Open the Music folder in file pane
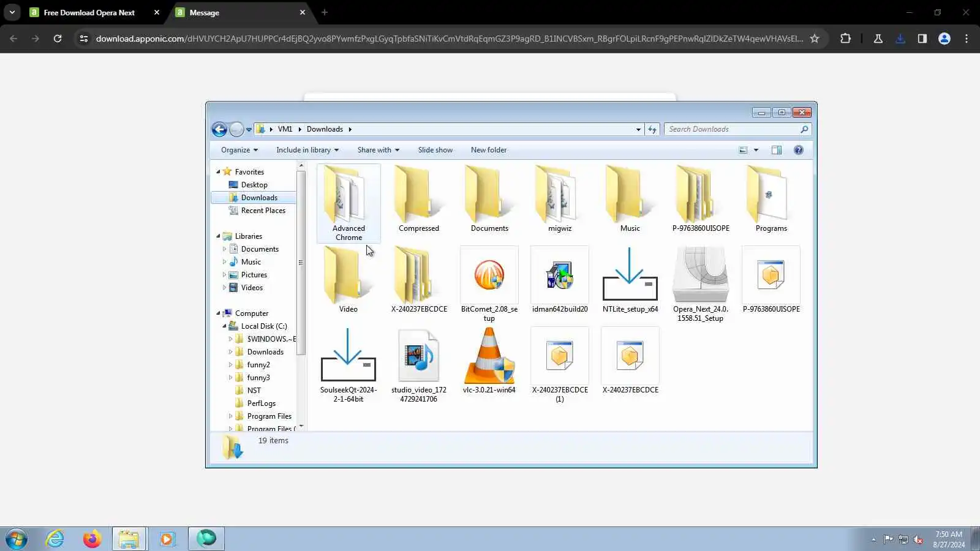Viewport: 980px width, 551px height. 630,199
